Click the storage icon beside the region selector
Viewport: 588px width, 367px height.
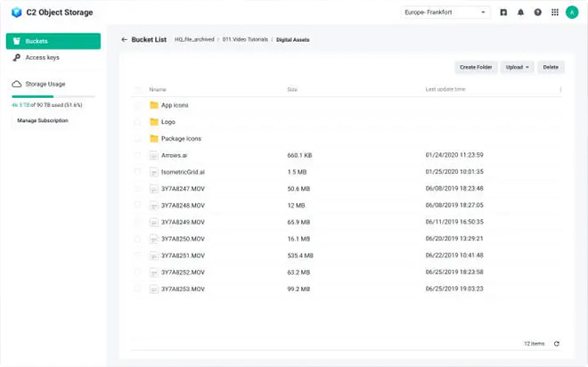pos(503,12)
